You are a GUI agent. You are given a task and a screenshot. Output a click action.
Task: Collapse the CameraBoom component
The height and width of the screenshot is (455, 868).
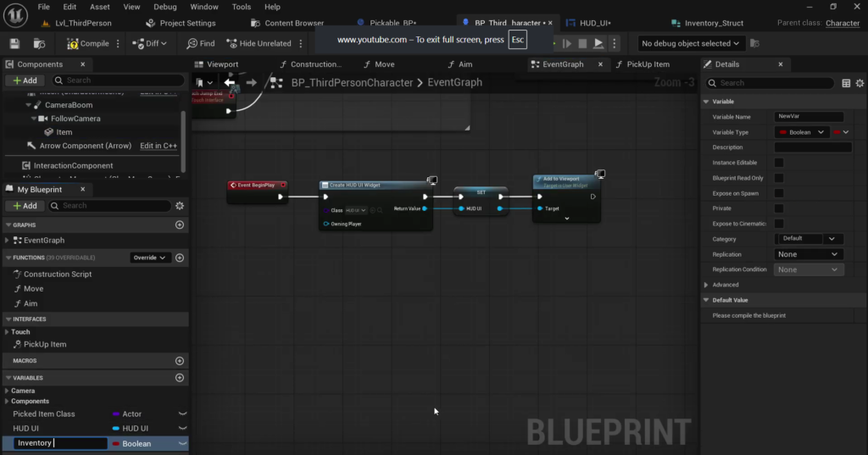pos(28,104)
